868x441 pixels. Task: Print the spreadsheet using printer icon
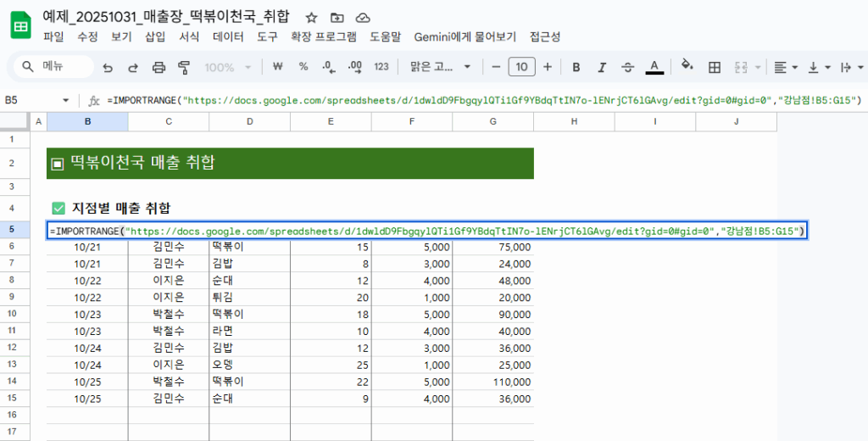(x=159, y=67)
